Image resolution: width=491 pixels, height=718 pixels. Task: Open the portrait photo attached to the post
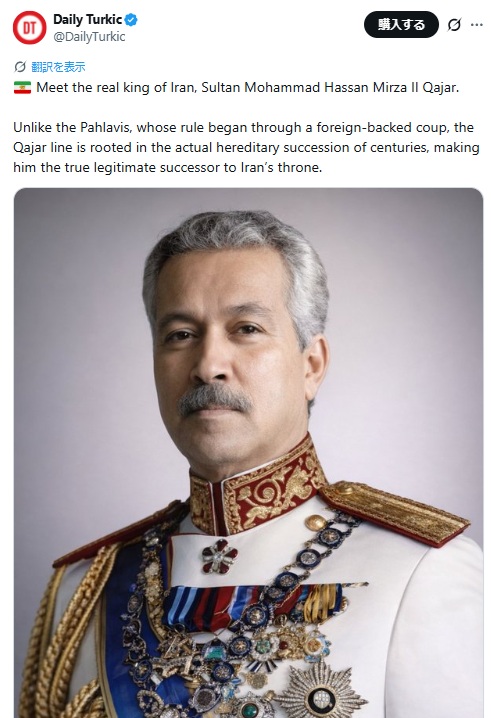coord(248,453)
